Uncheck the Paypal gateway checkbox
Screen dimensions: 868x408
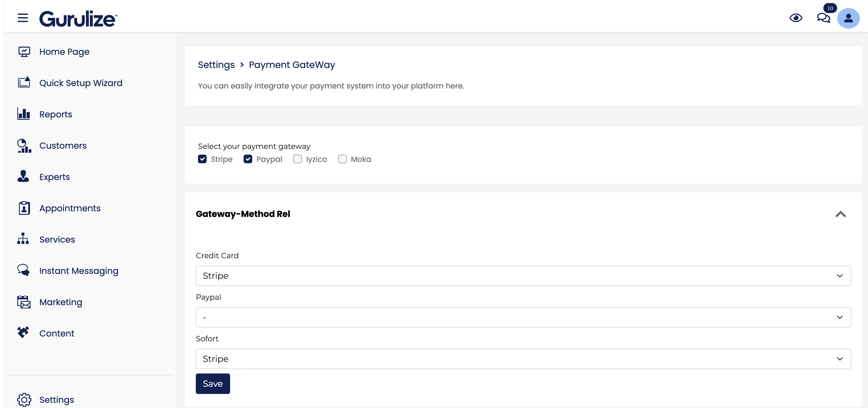click(248, 159)
